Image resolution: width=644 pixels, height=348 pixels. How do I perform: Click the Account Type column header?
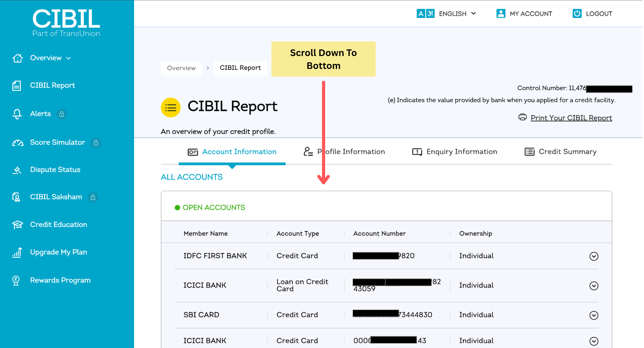tap(298, 233)
